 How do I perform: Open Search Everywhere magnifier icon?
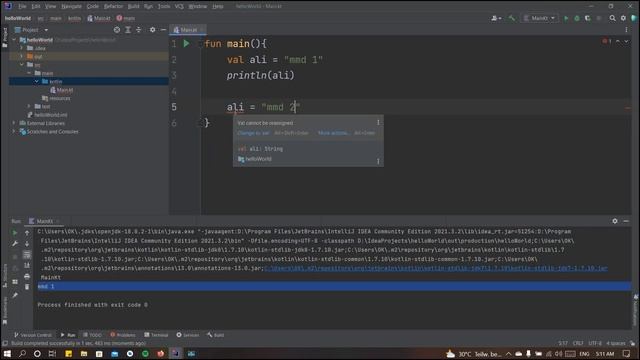tap(612, 18)
